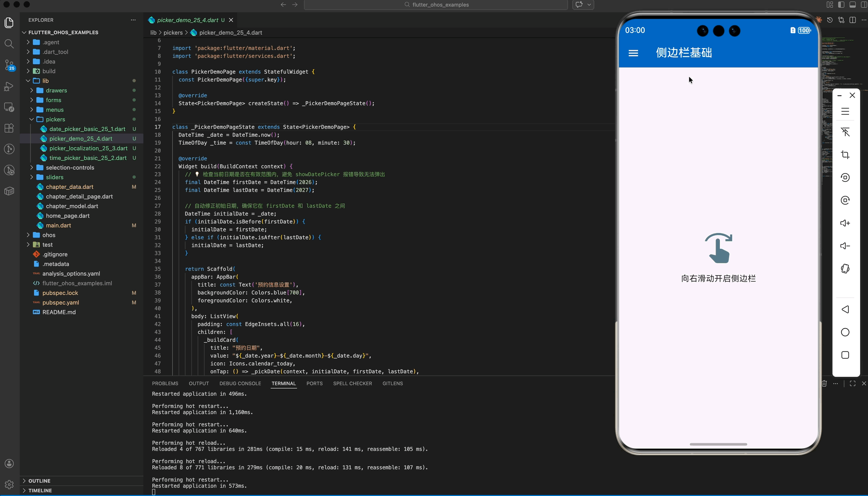Take a screenshot using the crop icon

click(845, 154)
